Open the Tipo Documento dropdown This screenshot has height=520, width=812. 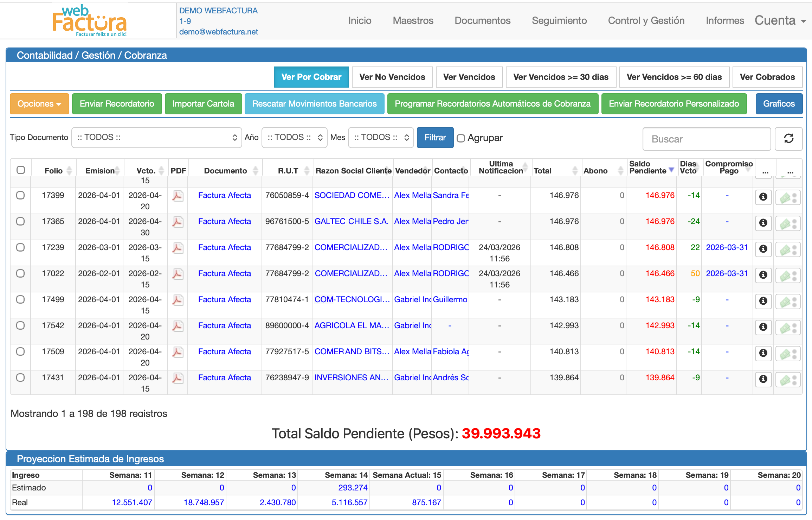(x=156, y=137)
